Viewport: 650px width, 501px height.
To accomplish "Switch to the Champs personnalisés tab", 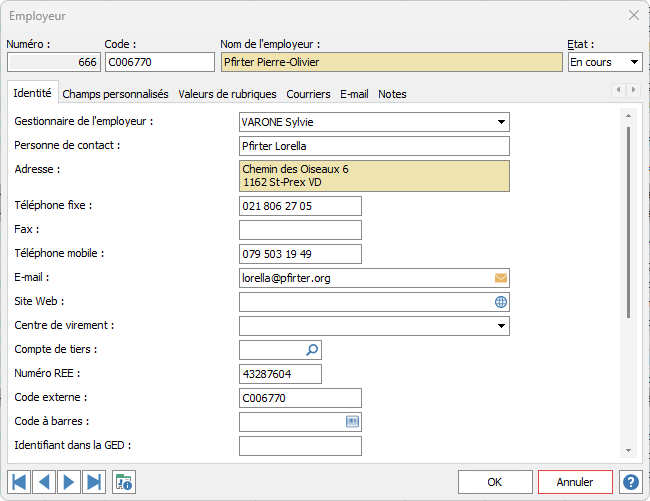I will tap(115, 94).
